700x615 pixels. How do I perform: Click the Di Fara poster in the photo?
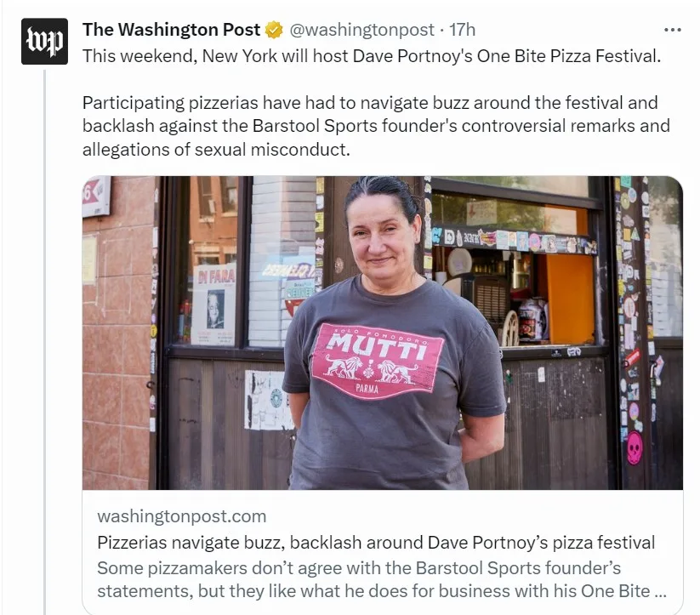click(x=214, y=305)
